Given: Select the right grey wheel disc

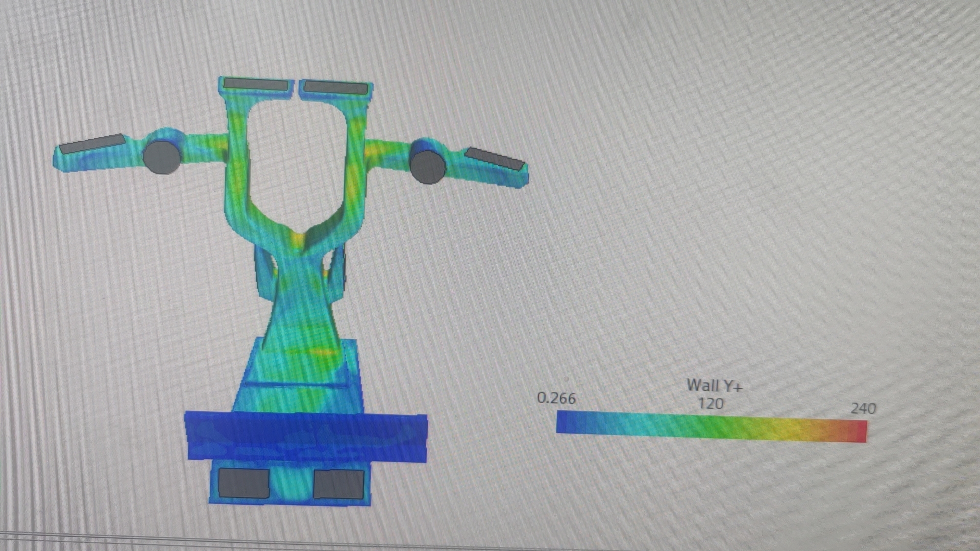Looking at the screenshot, I should 428,166.
